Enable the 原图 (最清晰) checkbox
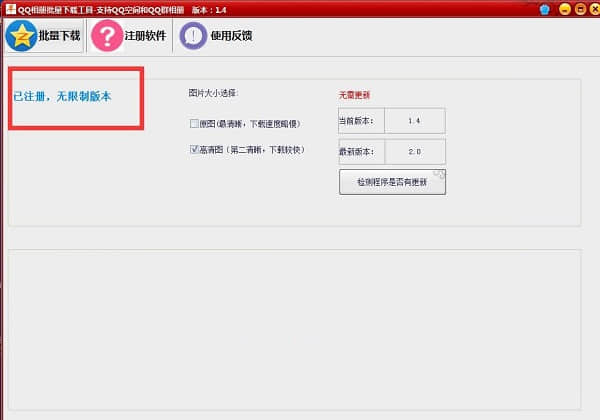Screen dimensions: 600x420 click(194, 124)
